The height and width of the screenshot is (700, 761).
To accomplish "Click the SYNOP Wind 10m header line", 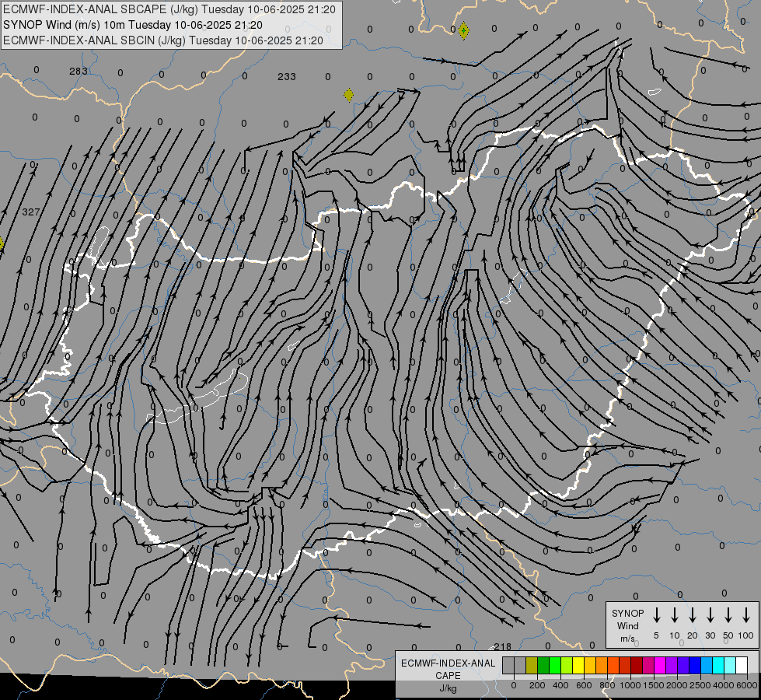I will point(132,25).
